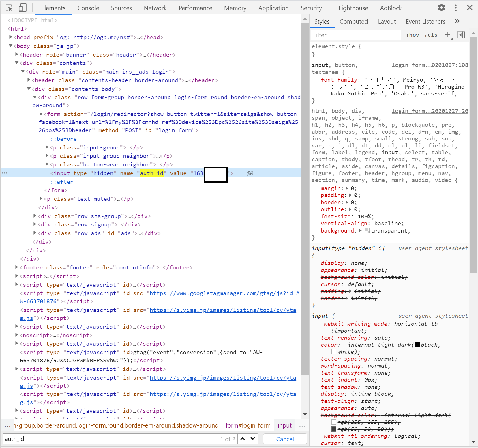
Task: Click the Elements panel vertical scrollbar
Action: pos(305,199)
